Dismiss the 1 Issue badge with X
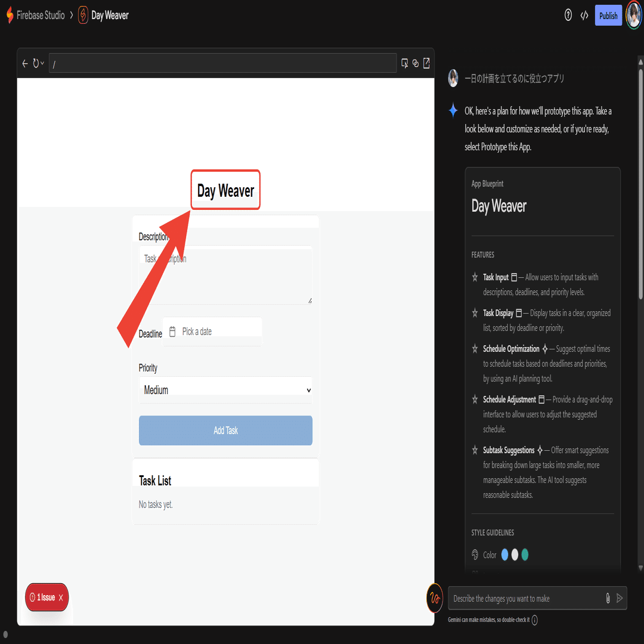This screenshot has width=644, height=644. tap(61, 597)
